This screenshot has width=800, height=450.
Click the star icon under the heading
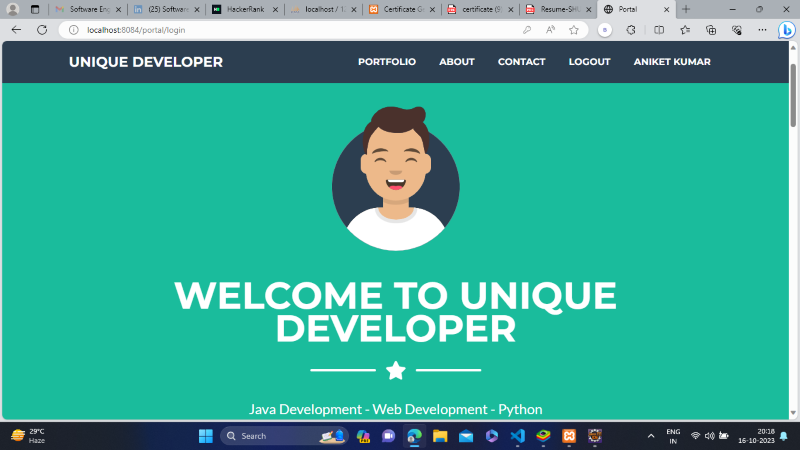pyautogui.click(x=395, y=371)
